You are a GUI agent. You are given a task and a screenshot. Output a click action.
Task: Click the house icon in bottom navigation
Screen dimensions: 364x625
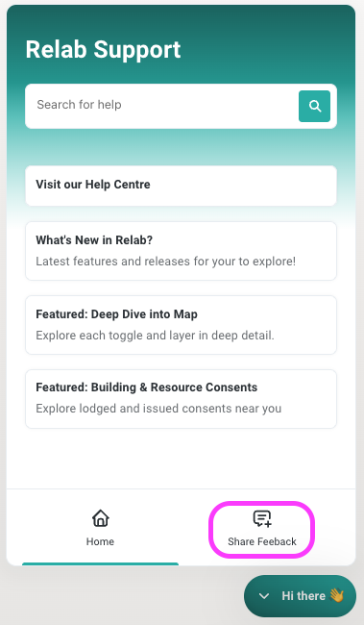100,518
